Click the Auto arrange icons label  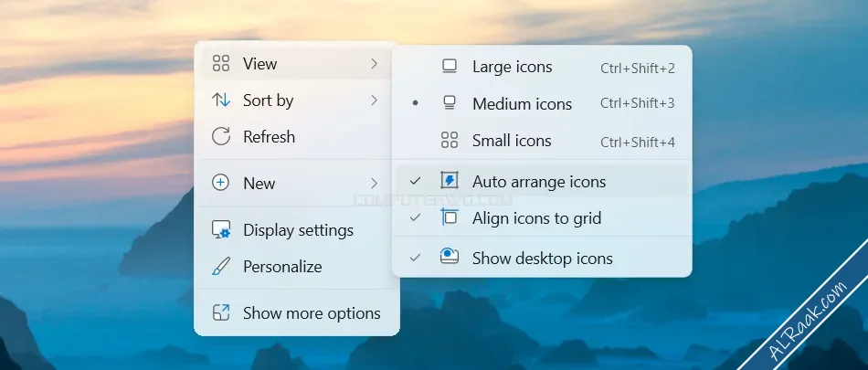pos(539,182)
